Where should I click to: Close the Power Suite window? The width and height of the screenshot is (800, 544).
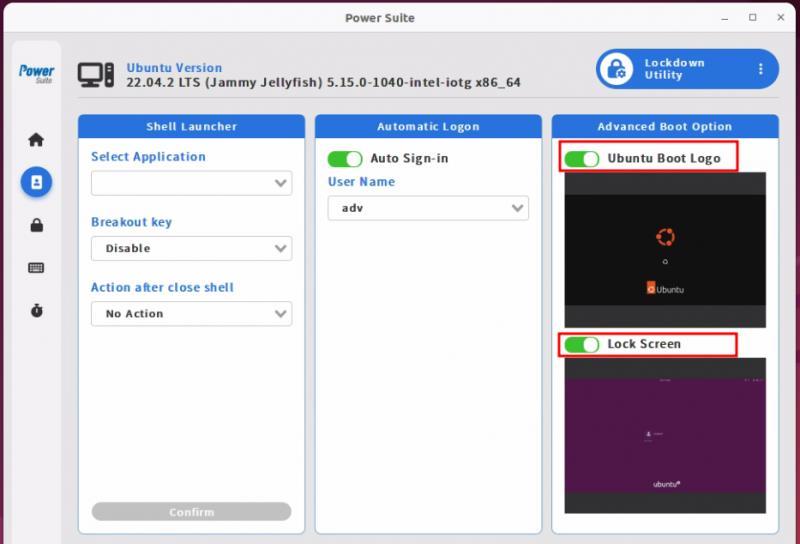(x=781, y=17)
